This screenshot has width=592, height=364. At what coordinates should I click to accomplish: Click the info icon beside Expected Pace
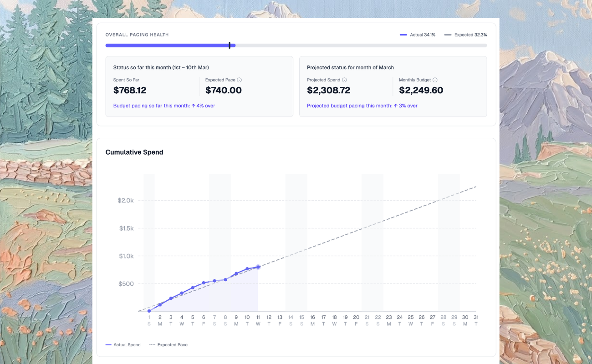240,80
